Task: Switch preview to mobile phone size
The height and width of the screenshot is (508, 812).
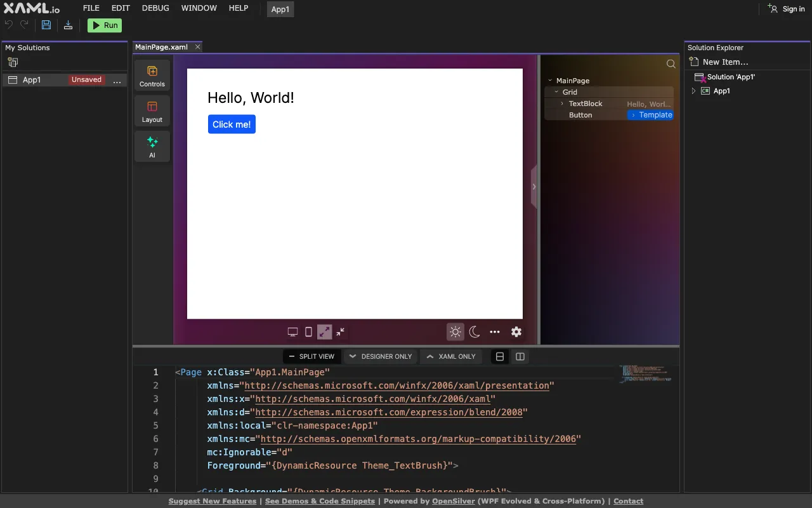Action: [308, 332]
